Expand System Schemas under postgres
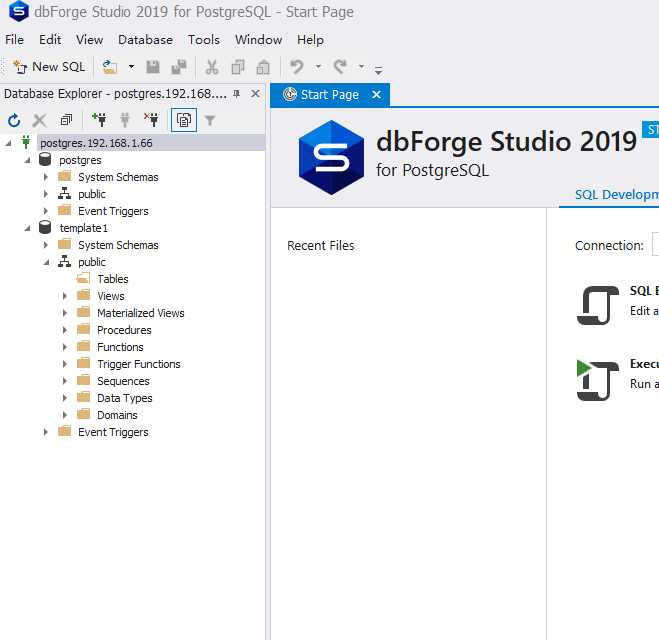 pyautogui.click(x=46, y=177)
